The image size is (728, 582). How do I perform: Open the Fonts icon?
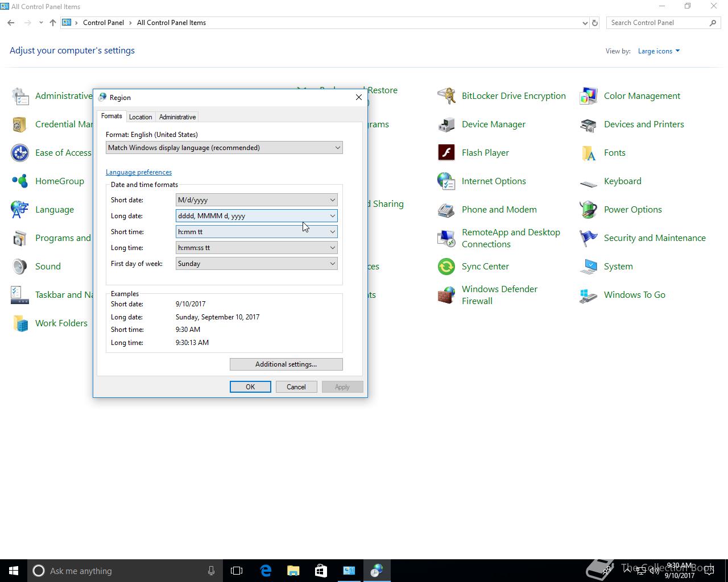coord(589,153)
